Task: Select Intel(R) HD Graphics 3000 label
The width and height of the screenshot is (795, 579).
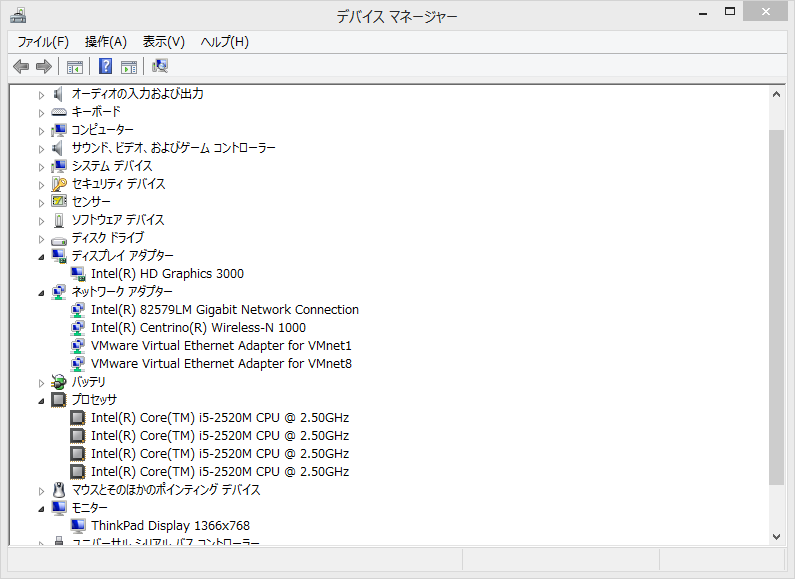Action: [167, 274]
